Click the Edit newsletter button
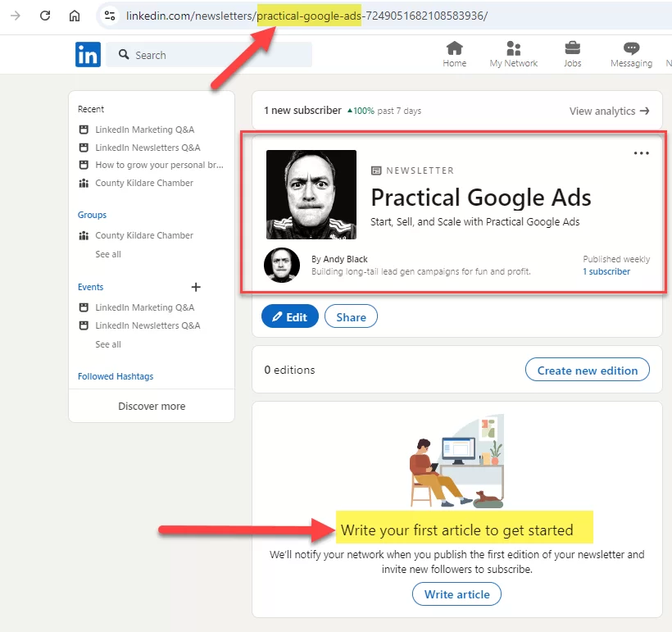Image resolution: width=672 pixels, height=632 pixels. click(x=290, y=316)
